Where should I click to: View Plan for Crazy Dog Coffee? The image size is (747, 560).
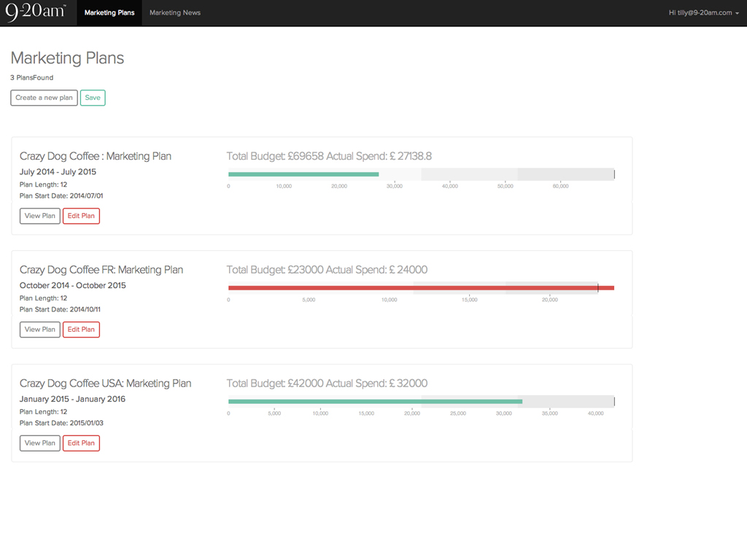click(x=40, y=216)
